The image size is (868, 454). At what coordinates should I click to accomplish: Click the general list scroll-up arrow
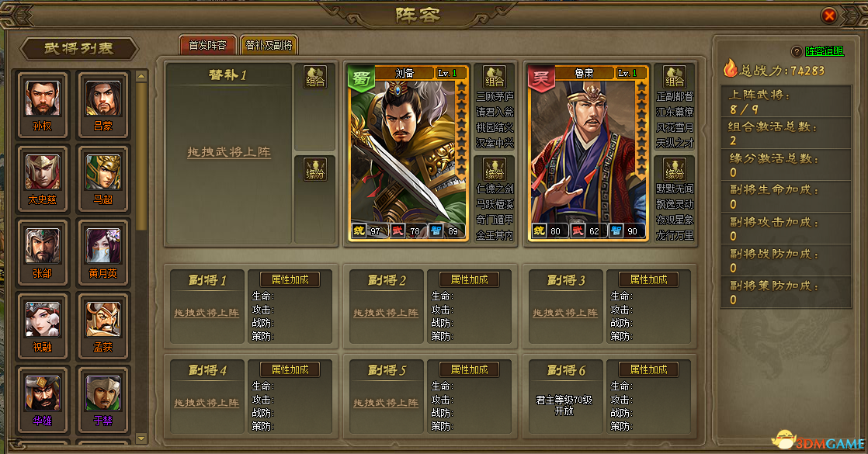click(x=141, y=76)
